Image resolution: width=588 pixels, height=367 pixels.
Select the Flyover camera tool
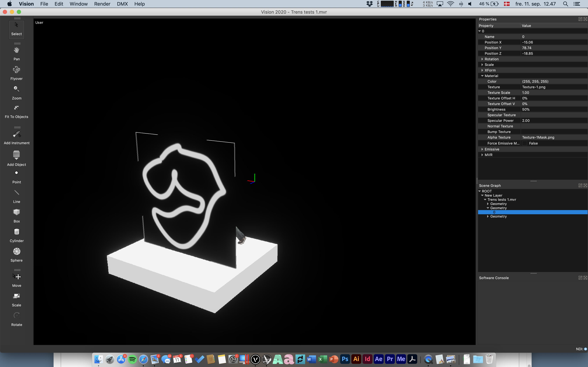[x=16, y=73]
